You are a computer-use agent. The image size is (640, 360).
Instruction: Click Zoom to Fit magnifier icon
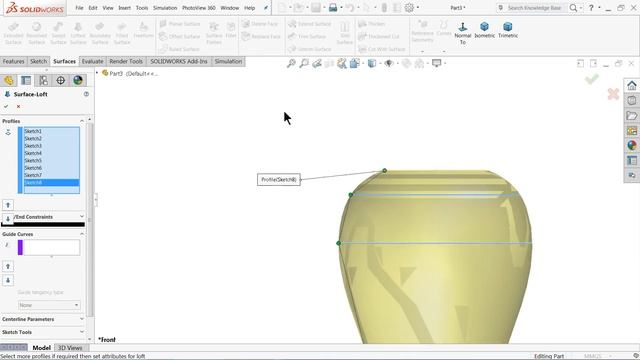click(291, 63)
